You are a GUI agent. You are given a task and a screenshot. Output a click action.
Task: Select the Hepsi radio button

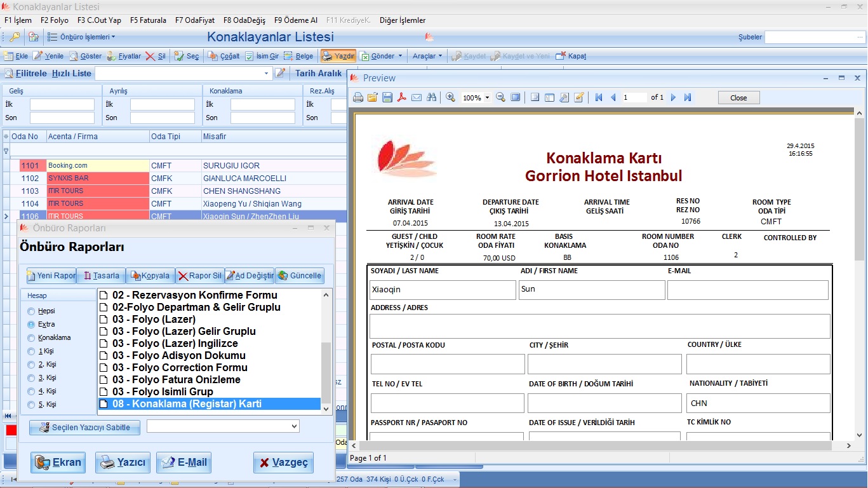(x=31, y=311)
